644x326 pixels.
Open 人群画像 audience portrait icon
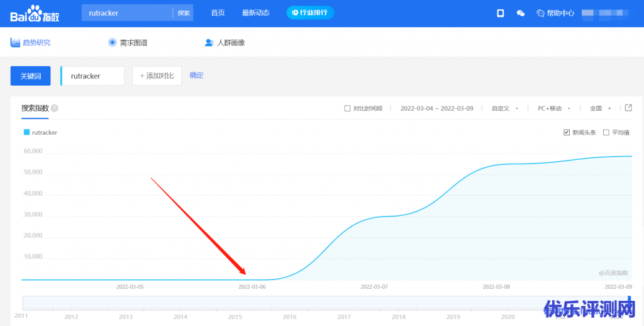[209, 43]
